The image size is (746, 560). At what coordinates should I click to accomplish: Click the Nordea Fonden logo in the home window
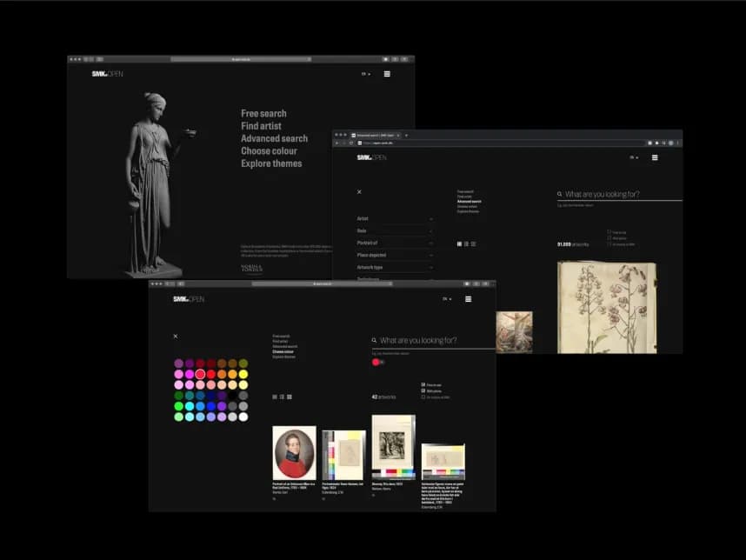click(x=251, y=269)
